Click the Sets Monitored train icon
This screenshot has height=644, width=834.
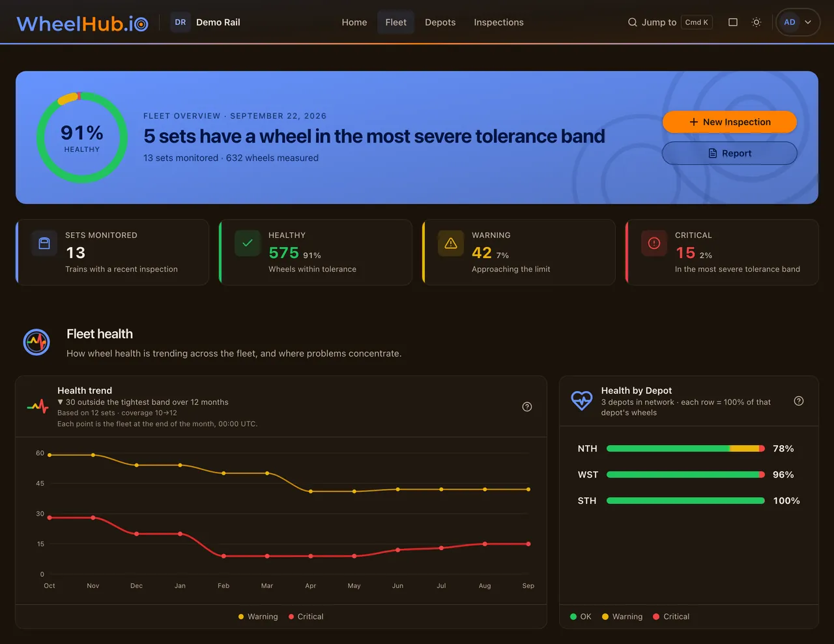[x=44, y=243]
